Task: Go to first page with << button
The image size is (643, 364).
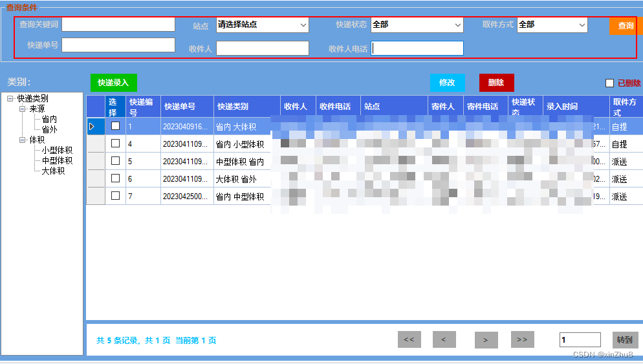Action: (409, 339)
